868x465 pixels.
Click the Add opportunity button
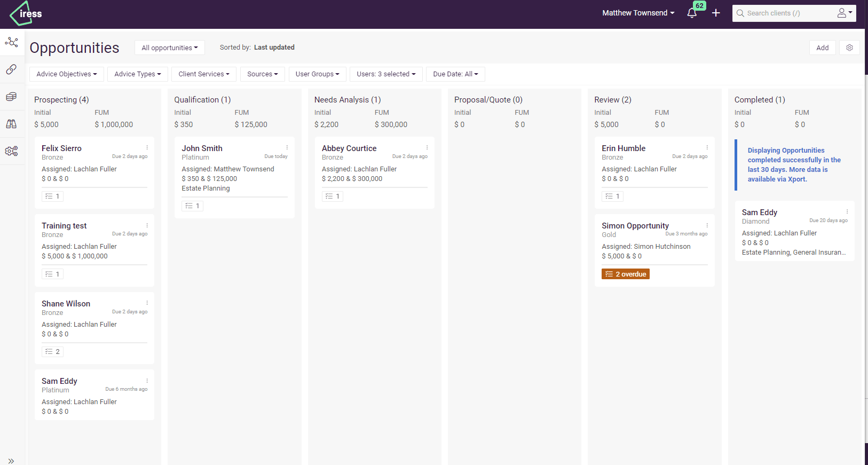coord(822,48)
